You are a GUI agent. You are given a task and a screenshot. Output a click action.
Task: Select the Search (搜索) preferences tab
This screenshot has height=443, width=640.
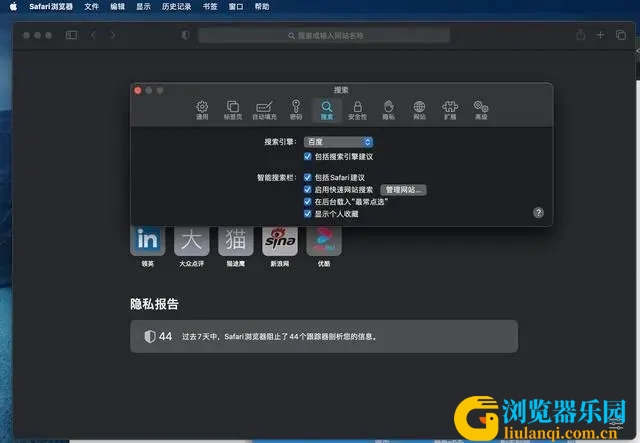point(326,110)
